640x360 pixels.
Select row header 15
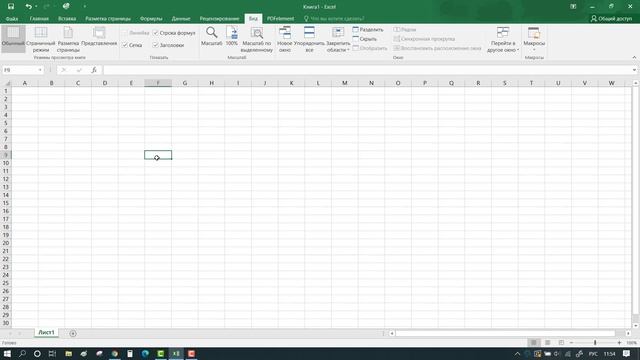point(6,203)
